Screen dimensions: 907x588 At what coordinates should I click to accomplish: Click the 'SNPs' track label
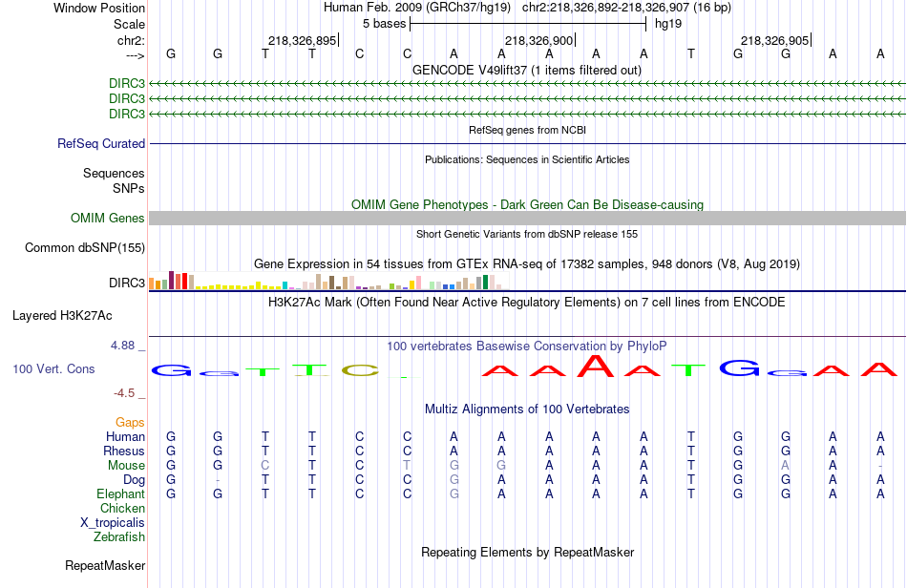(x=129, y=188)
